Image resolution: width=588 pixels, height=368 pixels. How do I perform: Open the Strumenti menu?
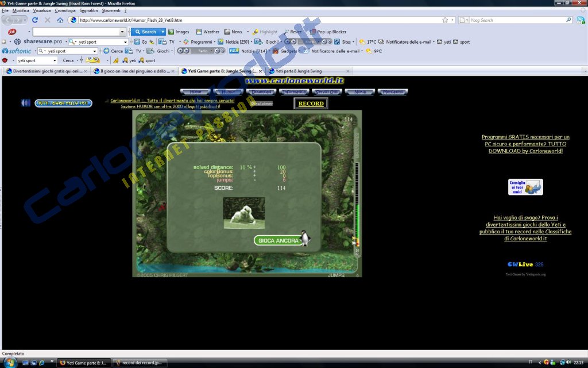[x=111, y=10]
